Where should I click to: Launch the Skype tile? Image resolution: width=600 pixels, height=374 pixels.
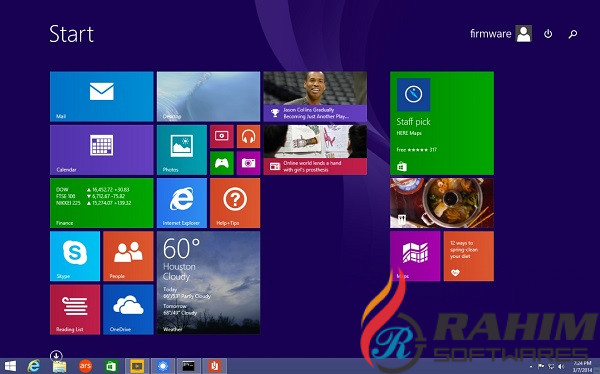(x=75, y=256)
